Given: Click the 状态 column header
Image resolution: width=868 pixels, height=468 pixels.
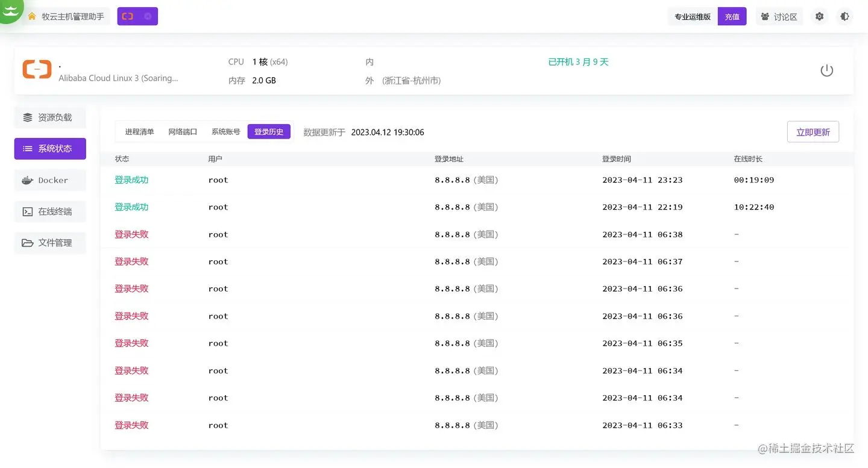Looking at the screenshot, I should pyautogui.click(x=122, y=159).
